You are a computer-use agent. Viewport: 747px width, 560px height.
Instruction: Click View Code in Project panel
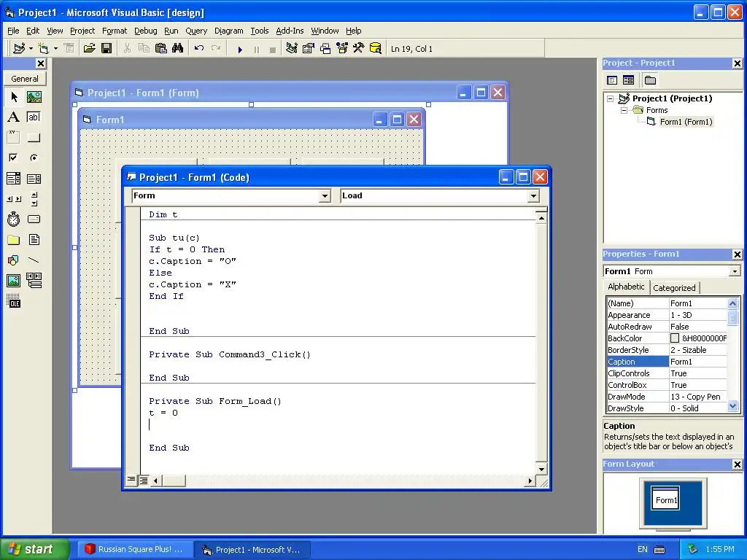pyautogui.click(x=612, y=80)
